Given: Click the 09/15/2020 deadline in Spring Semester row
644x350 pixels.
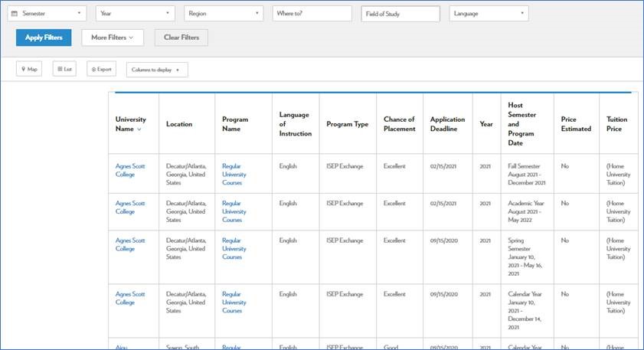Looking at the screenshot, I should tap(443, 240).
